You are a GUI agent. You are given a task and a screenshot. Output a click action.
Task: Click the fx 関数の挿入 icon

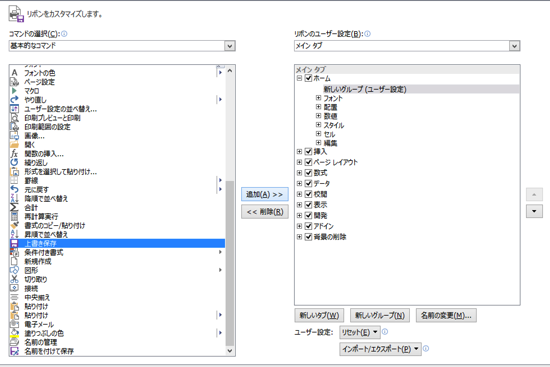point(14,154)
